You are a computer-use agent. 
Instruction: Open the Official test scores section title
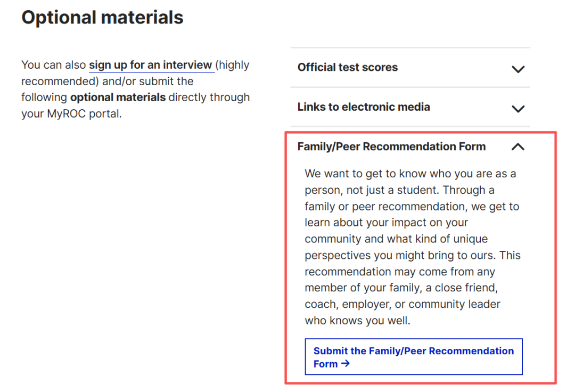pos(347,68)
